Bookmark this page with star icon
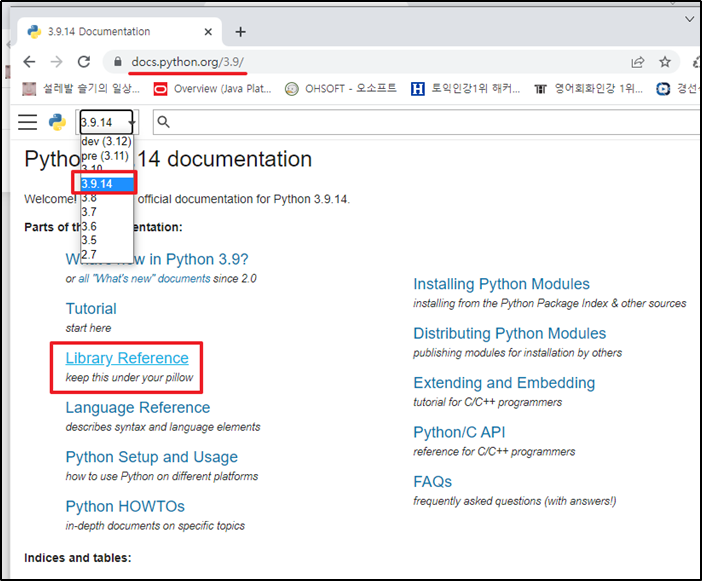 point(665,62)
